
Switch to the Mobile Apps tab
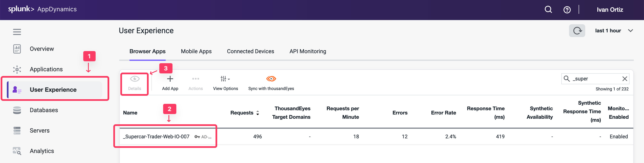point(196,51)
